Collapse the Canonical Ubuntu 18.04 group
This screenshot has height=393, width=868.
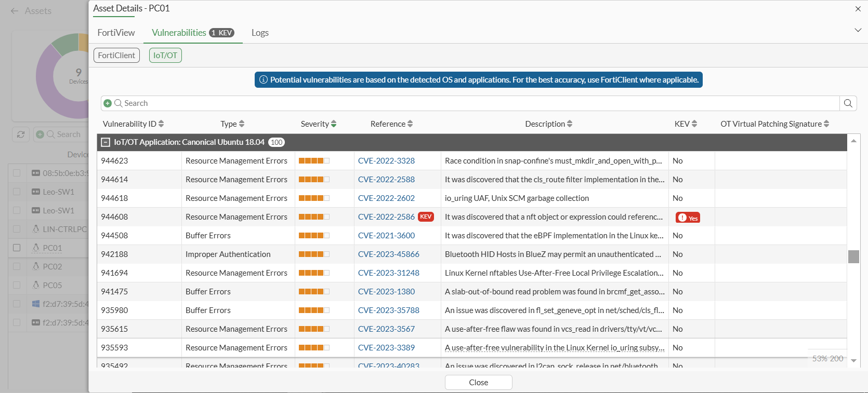(106, 142)
